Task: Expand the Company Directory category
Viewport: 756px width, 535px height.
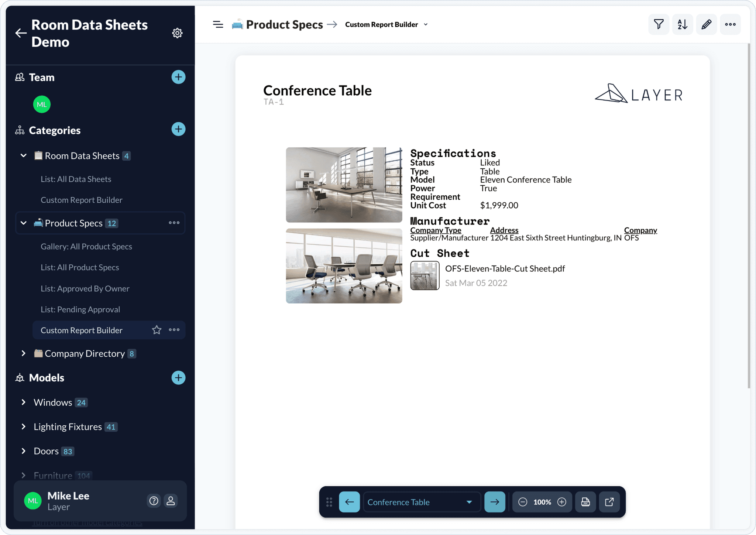Action: tap(23, 353)
